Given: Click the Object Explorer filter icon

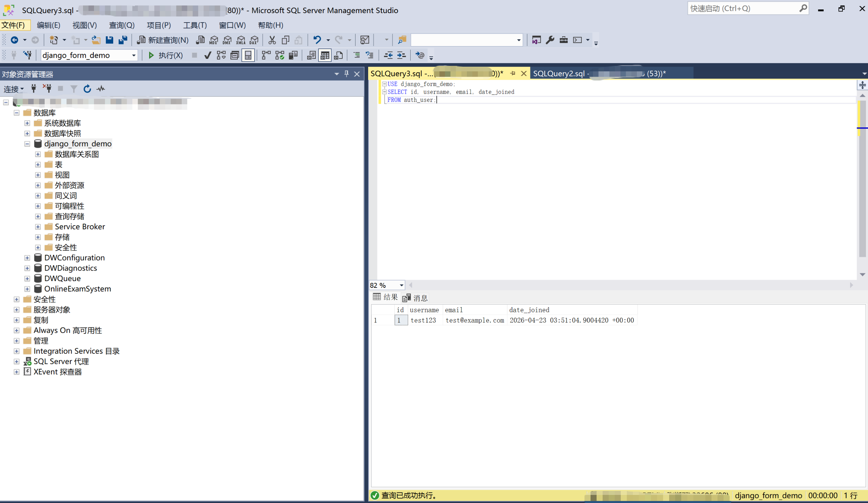Looking at the screenshot, I should click(x=73, y=89).
